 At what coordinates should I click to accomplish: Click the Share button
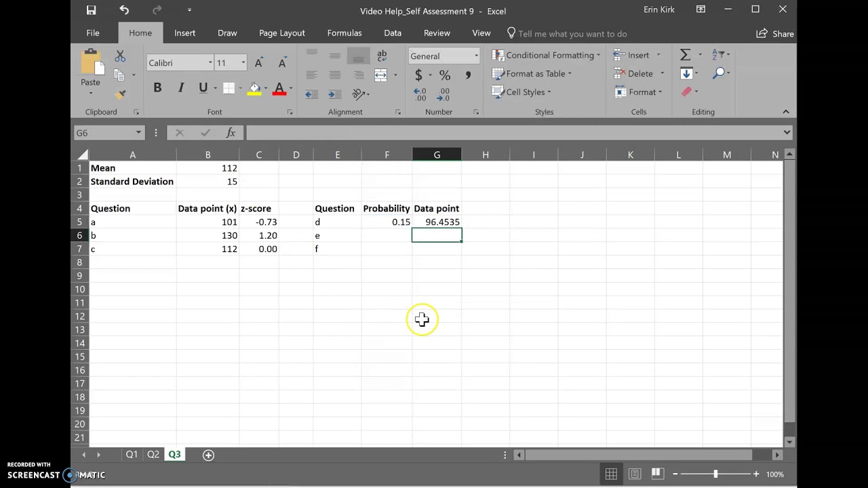pyautogui.click(x=775, y=33)
